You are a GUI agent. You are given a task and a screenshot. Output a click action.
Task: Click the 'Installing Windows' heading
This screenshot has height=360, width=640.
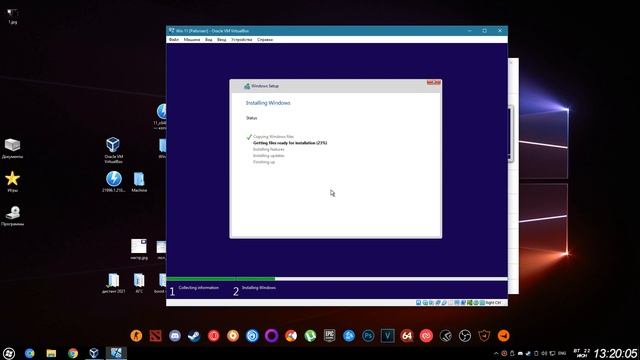[x=268, y=103]
